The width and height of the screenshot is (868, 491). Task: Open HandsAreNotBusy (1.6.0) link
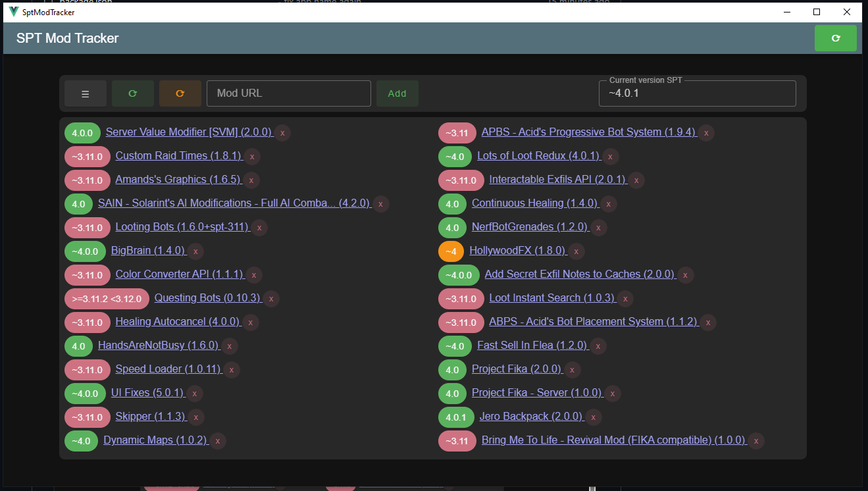tap(159, 345)
